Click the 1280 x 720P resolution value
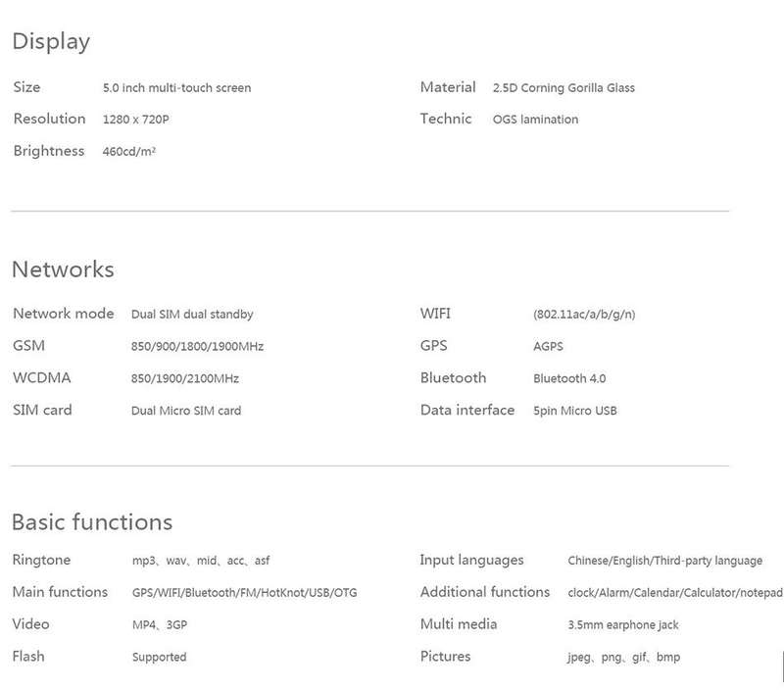Viewport: 784px width, 690px height. 135,120
